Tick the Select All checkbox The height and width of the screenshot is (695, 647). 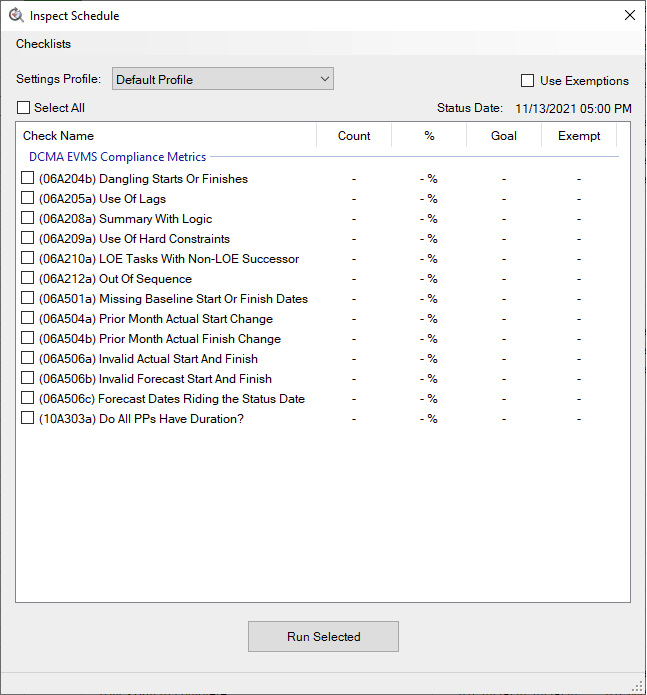point(24,108)
